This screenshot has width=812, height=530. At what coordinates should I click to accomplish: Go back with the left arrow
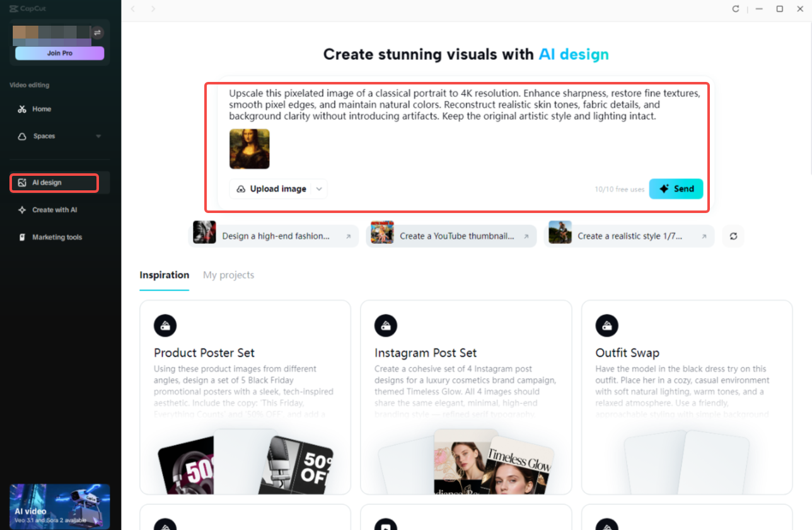click(x=132, y=9)
